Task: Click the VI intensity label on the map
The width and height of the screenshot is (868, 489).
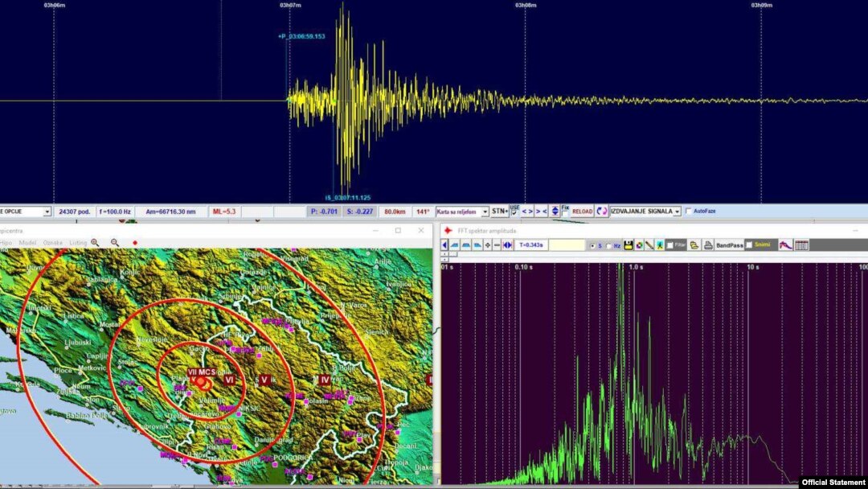Action: (x=229, y=380)
